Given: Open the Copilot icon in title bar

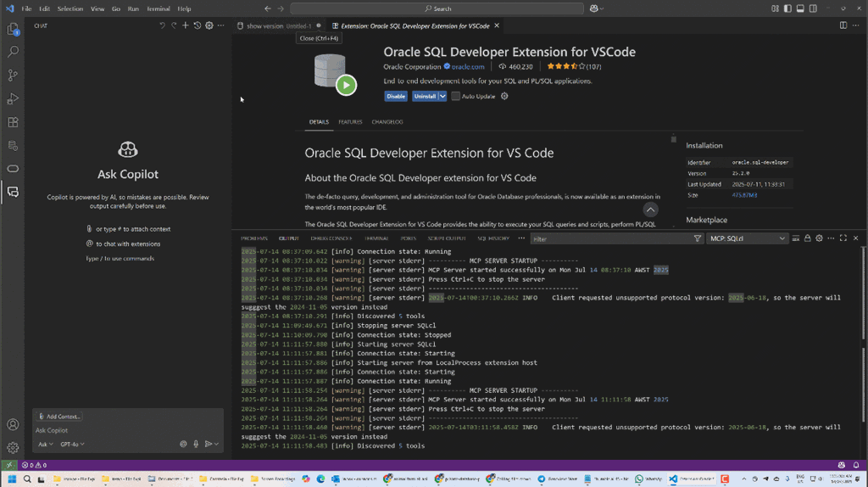Looking at the screenshot, I should click(x=594, y=8).
